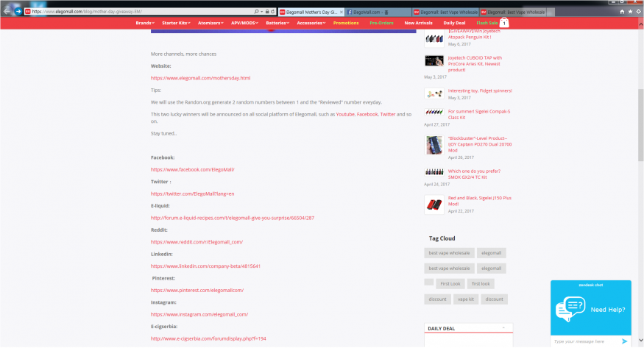Expand the Starter Kits menu

(176, 23)
